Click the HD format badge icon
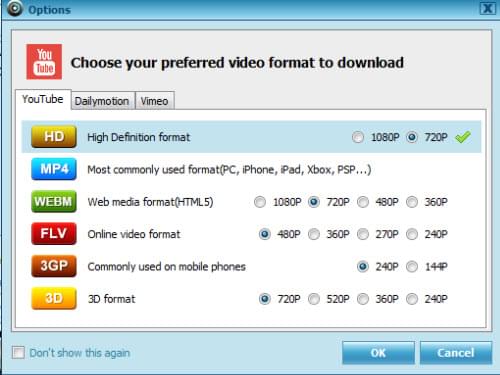This screenshot has height=375, width=500. coord(54,137)
